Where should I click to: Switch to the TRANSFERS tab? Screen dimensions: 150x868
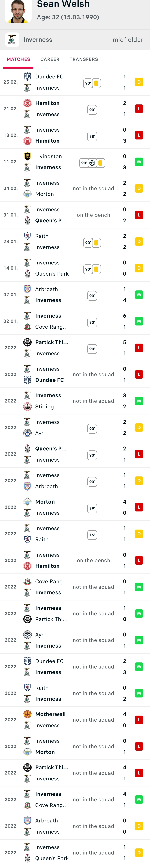point(84,59)
